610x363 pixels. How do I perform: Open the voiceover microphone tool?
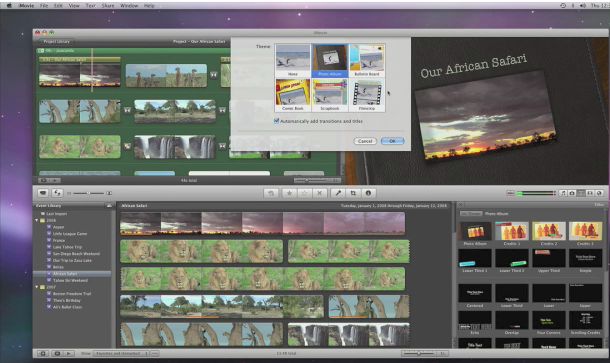(338, 193)
